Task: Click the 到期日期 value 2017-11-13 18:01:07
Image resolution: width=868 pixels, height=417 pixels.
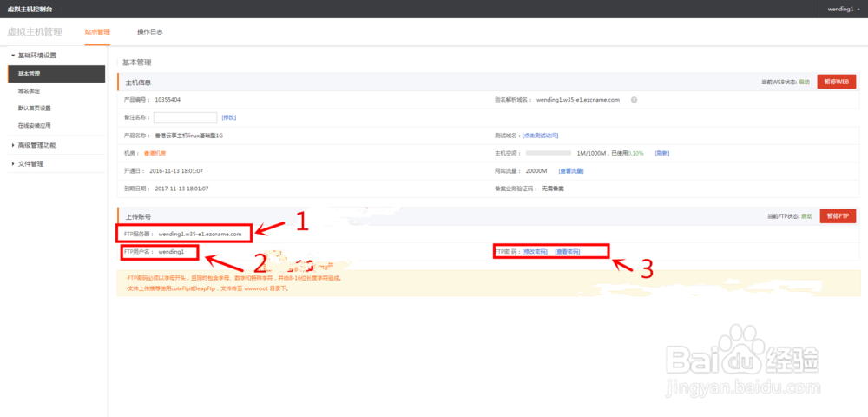Action: tap(181, 189)
